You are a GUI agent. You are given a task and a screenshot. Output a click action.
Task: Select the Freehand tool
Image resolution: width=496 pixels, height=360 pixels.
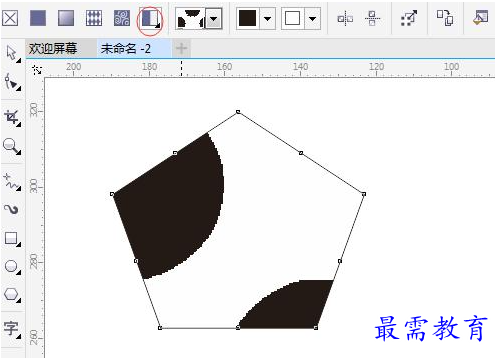click(x=12, y=182)
